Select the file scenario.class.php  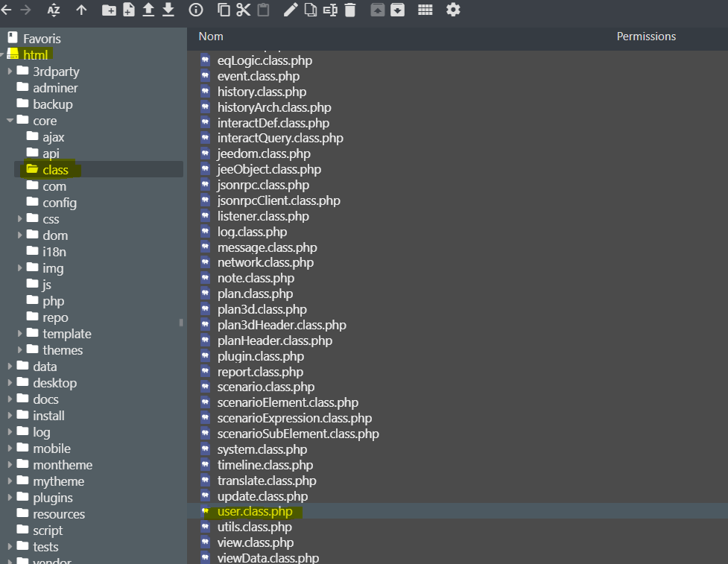pos(266,387)
